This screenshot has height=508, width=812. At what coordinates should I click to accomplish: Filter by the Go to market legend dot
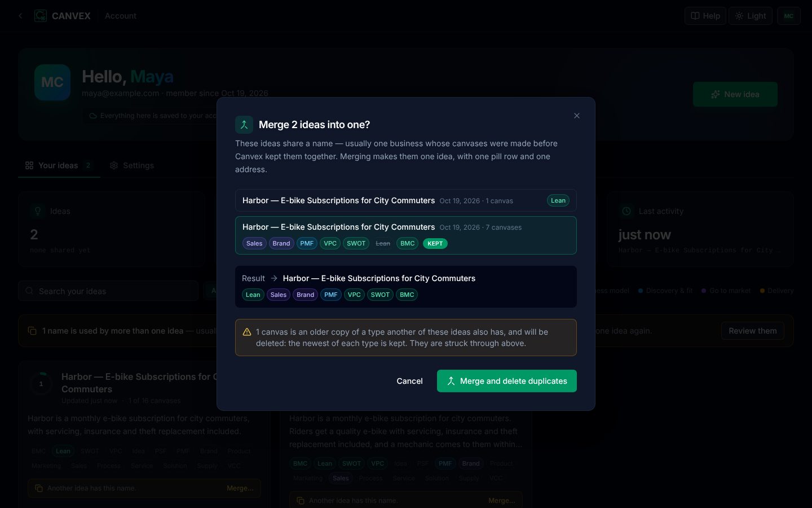704,291
